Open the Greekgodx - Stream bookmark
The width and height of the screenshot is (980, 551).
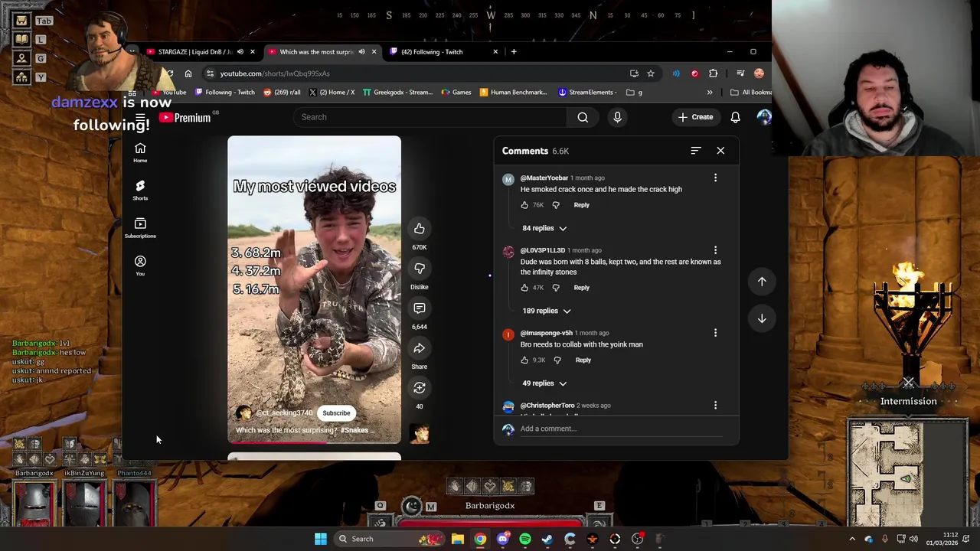(398, 93)
